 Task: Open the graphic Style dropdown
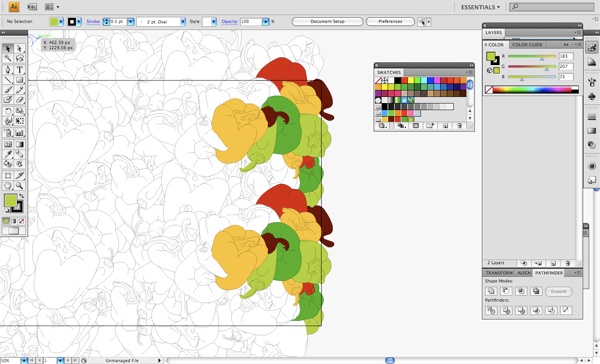point(214,22)
